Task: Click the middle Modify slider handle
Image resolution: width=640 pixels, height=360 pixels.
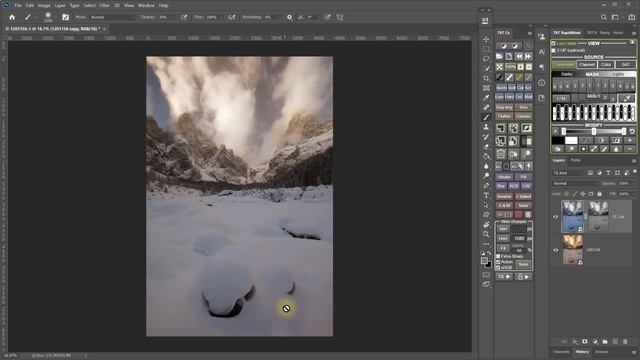Action: [594, 131]
